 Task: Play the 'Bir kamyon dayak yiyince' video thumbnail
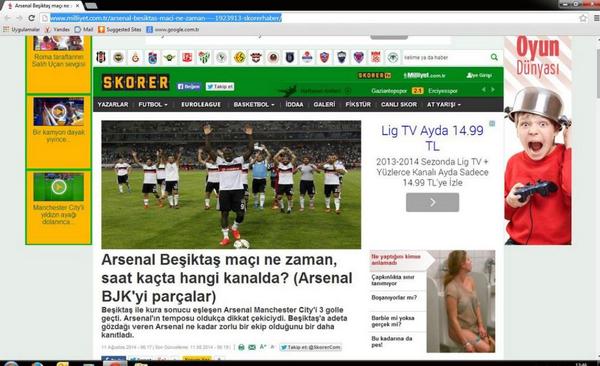[x=59, y=111]
